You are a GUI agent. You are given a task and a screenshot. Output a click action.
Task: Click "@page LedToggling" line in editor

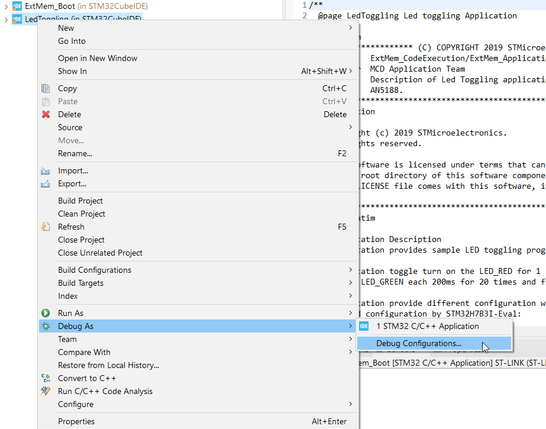click(417, 16)
